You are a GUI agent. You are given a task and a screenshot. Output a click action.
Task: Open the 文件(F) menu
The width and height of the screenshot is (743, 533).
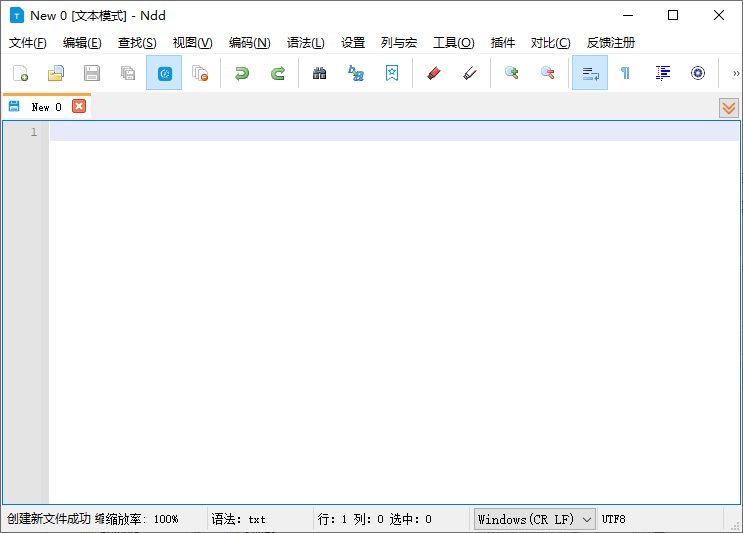click(x=27, y=43)
